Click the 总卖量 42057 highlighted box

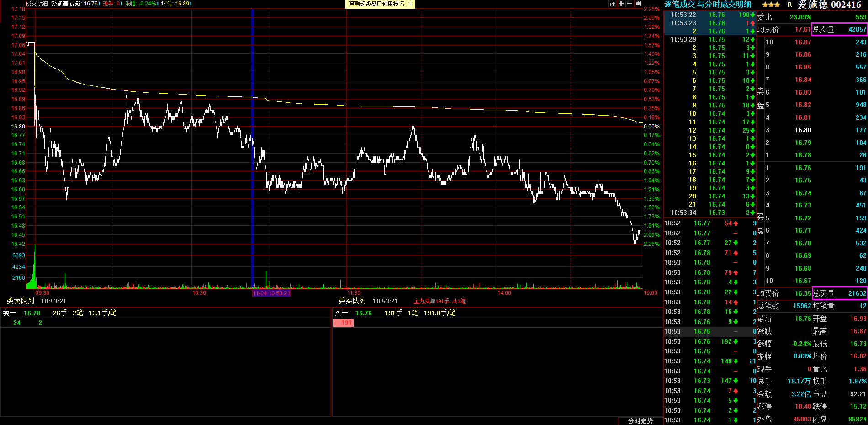coord(839,29)
